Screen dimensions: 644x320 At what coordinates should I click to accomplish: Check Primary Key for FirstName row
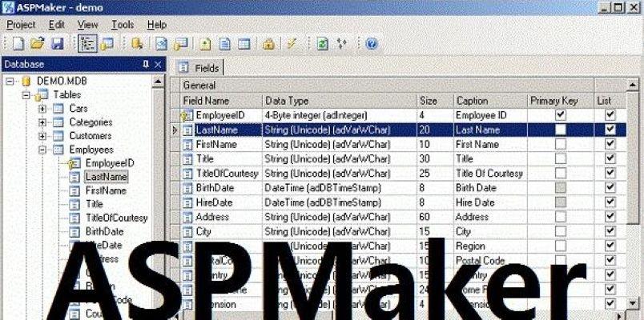click(x=560, y=144)
